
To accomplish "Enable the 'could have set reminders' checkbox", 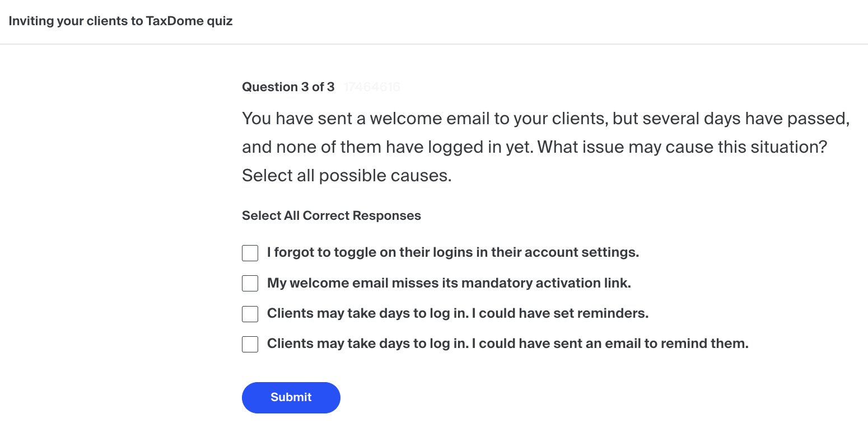I will (x=250, y=314).
